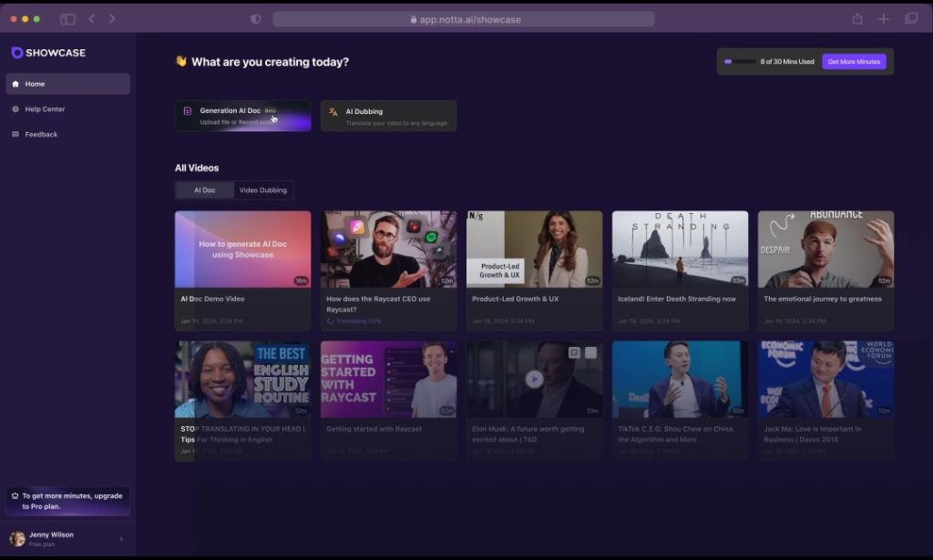This screenshot has width=933, height=560.
Task: Click the upgrade to Pro plan banner
Action: click(x=67, y=501)
